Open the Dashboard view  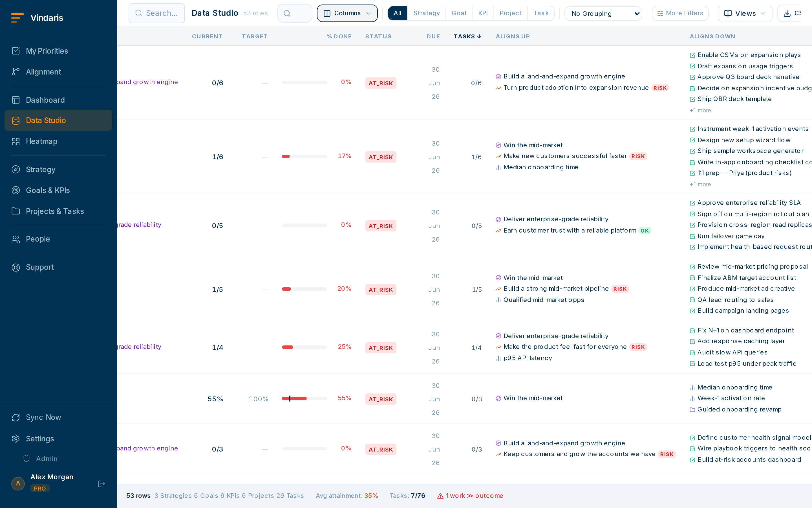58,100
